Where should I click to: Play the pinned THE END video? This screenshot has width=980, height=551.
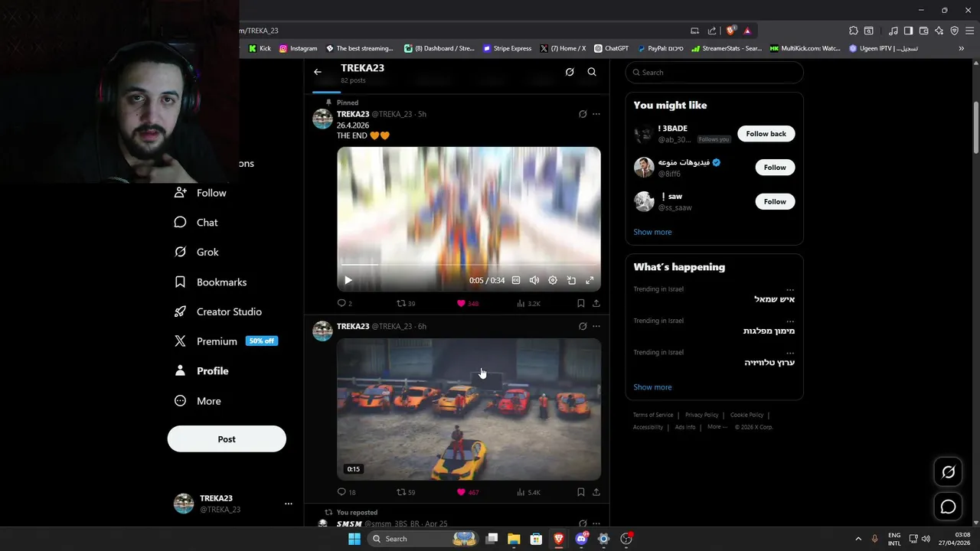coord(348,280)
